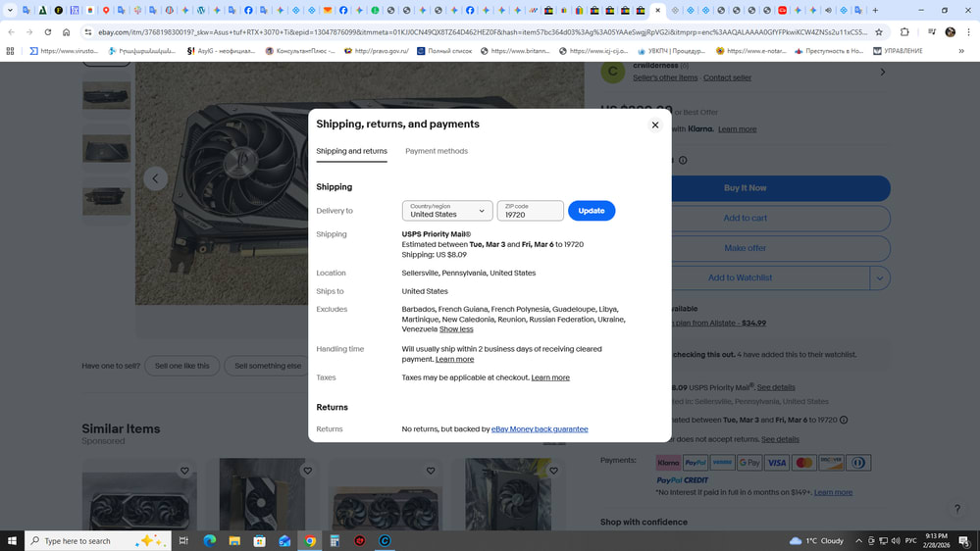Viewport: 980px width, 551px height.
Task: Open Learn more about taxes
Action: click(x=550, y=377)
